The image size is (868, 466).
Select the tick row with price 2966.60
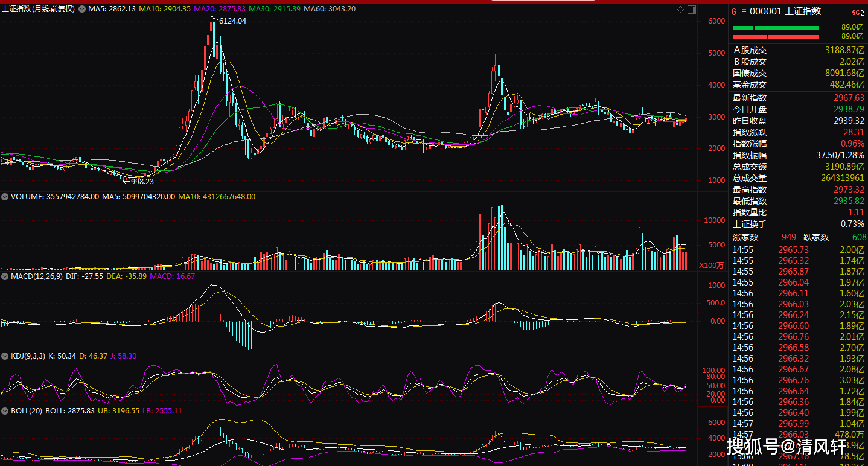tap(798, 326)
